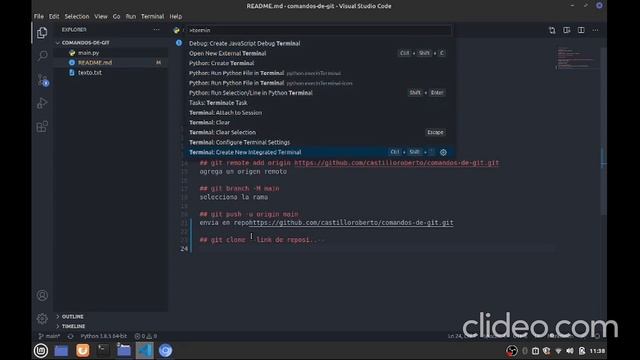Click the 'agrega un origen remoto' text line
The width and height of the screenshot is (640, 360).
[243, 172]
